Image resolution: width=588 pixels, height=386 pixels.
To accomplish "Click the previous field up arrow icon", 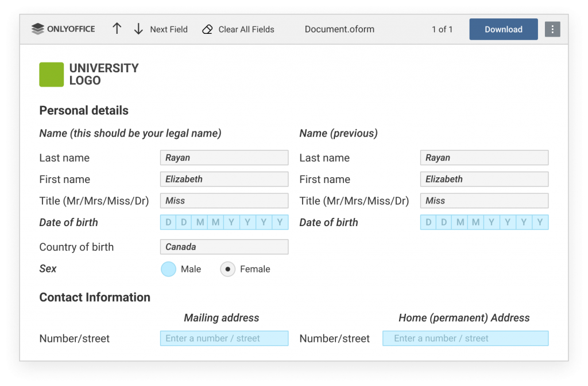I will 117,29.
